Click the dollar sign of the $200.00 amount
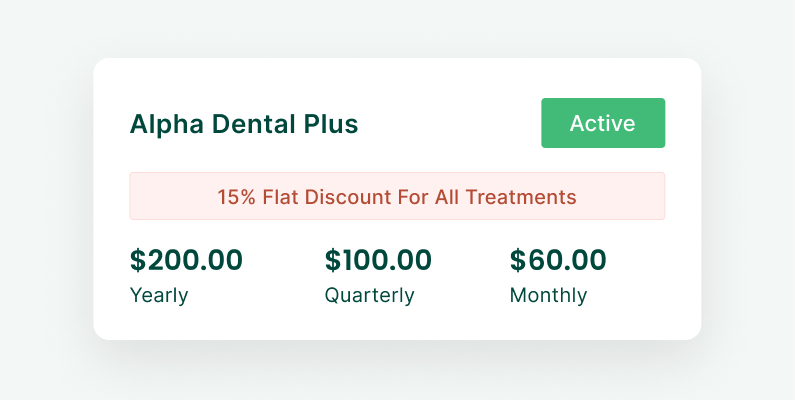The width and height of the screenshot is (795, 400). pyautogui.click(x=138, y=260)
